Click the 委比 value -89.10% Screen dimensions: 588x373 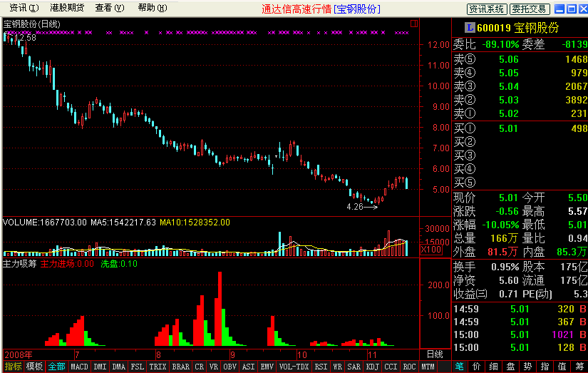[500, 44]
